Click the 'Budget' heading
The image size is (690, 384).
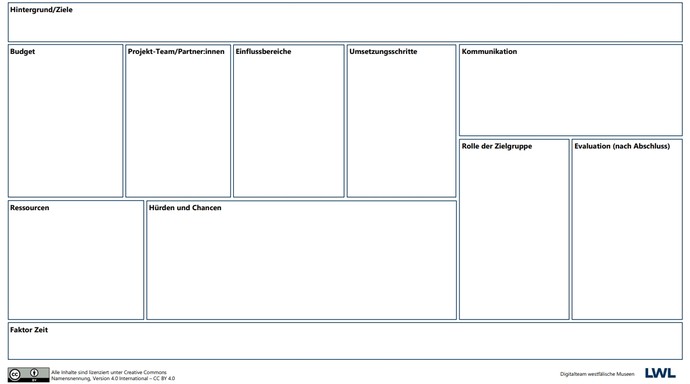[x=22, y=51]
